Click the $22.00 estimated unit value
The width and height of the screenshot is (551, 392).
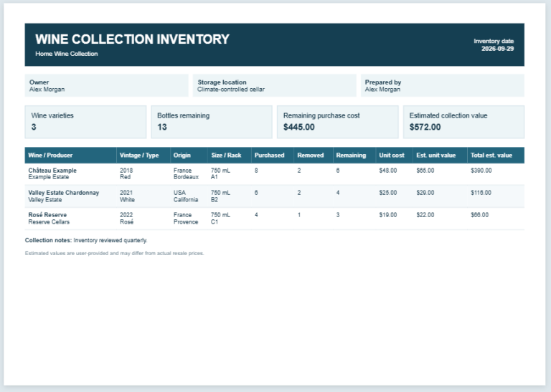[425, 215]
